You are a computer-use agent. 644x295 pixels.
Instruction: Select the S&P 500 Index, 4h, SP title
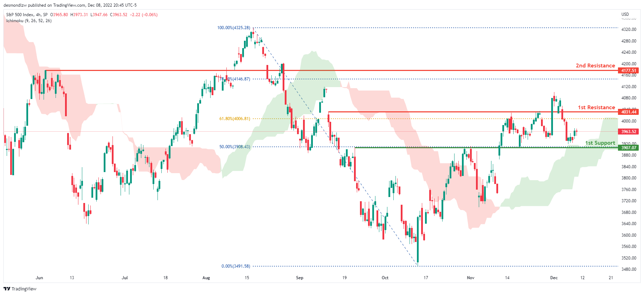(x=27, y=15)
